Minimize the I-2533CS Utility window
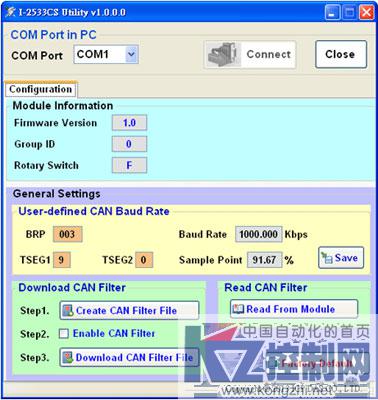This screenshot has width=378, height=400. pos(332,13)
